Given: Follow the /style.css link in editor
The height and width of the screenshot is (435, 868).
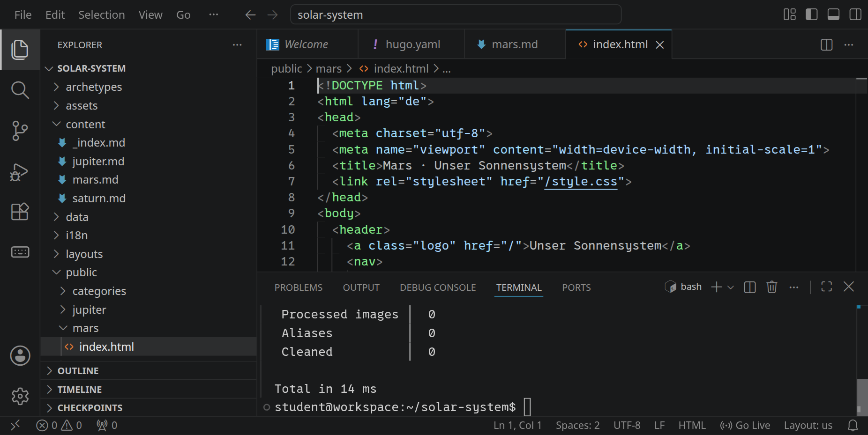Looking at the screenshot, I should (x=581, y=182).
